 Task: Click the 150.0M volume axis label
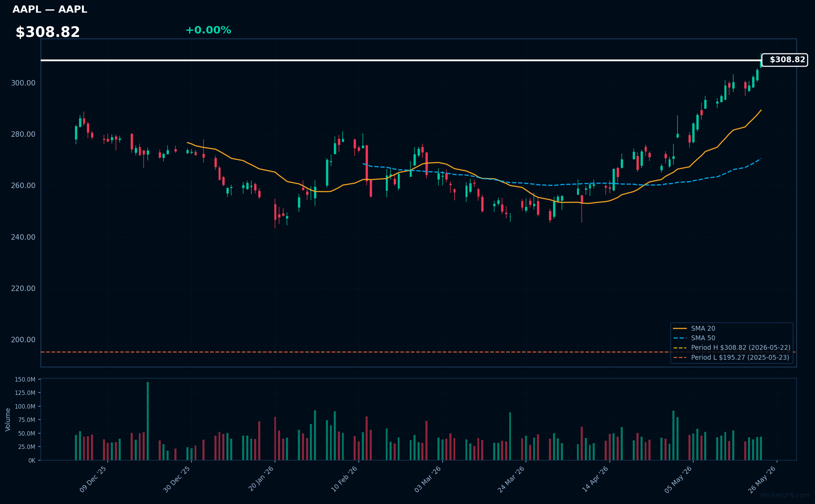coord(25,380)
